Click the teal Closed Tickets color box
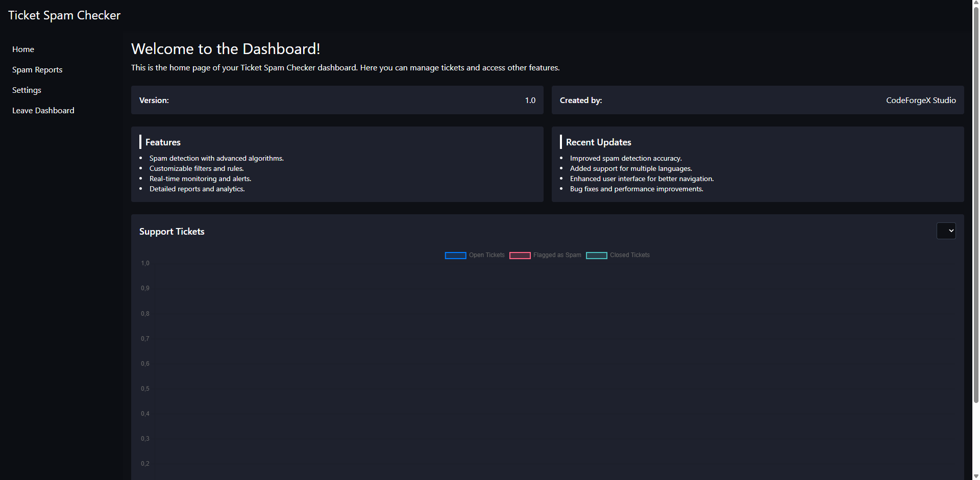The height and width of the screenshot is (480, 980). [x=596, y=256]
